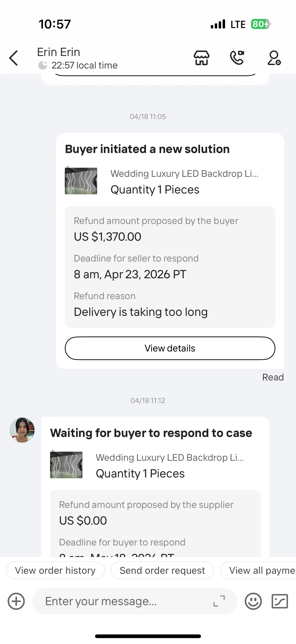Open the emoji picker
The image size is (296, 644).
[x=253, y=601]
